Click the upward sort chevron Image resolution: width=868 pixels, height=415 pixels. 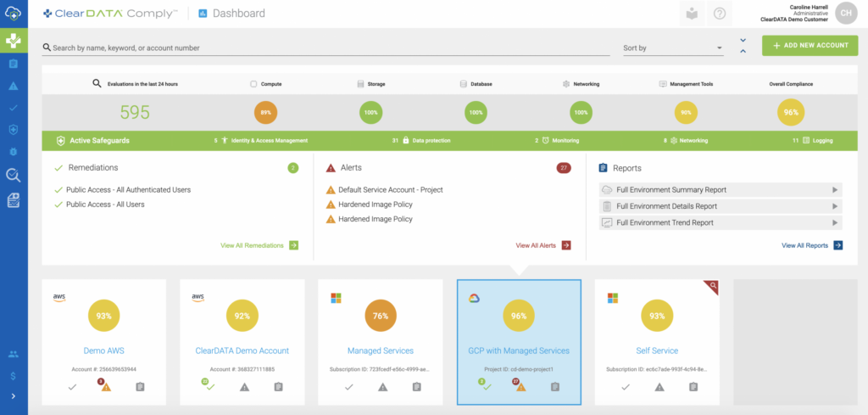coord(743,51)
